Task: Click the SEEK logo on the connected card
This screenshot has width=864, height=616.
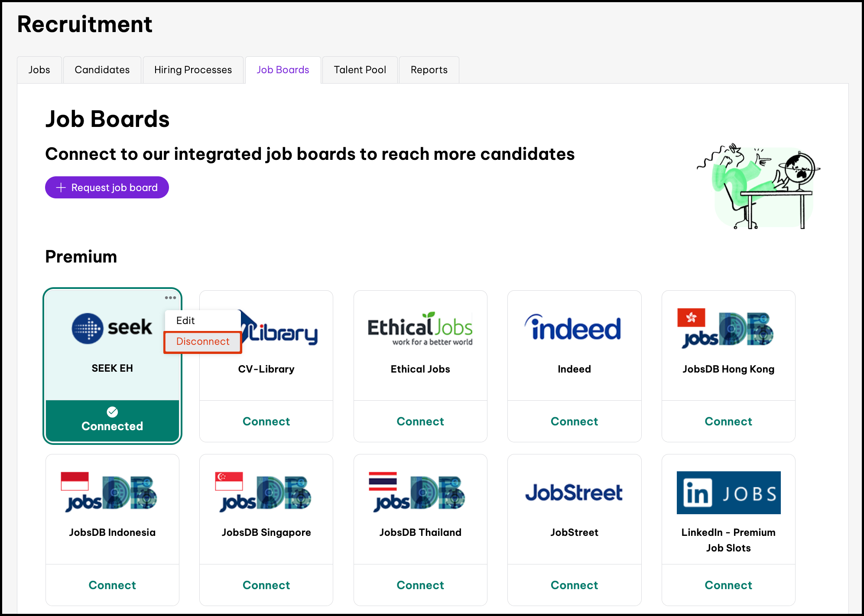Action: tap(112, 328)
